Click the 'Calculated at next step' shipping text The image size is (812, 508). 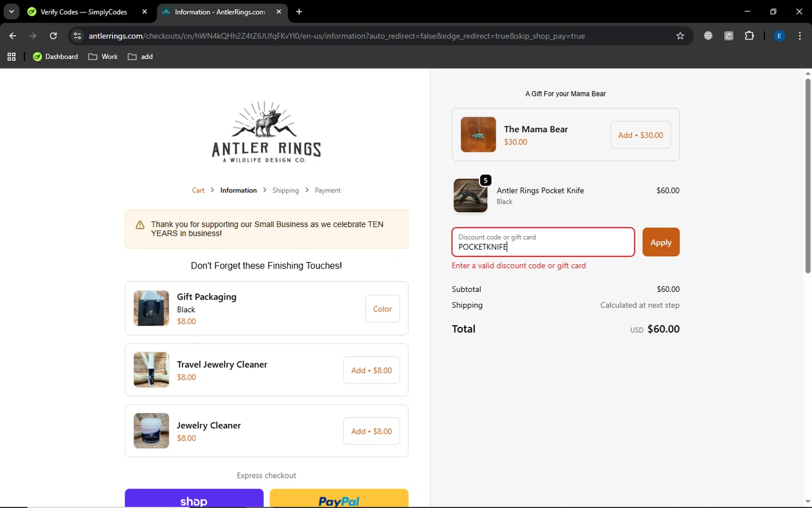tap(640, 305)
